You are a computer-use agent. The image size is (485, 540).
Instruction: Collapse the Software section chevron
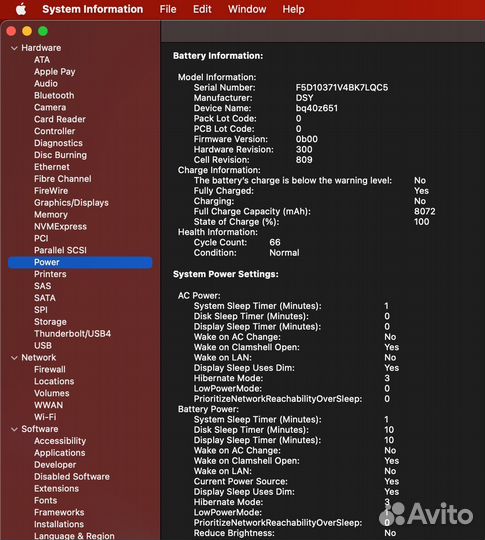coord(14,429)
